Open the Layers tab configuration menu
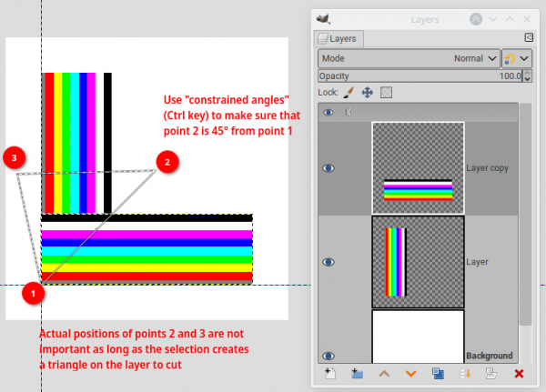 (x=529, y=37)
